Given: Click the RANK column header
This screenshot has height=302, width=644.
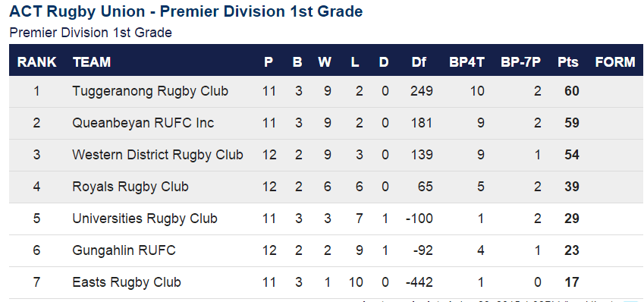Looking at the screenshot, I should coord(37,62).
